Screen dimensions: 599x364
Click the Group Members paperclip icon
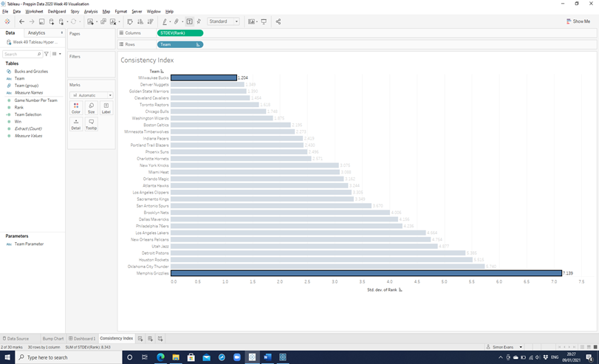[176, 21]
